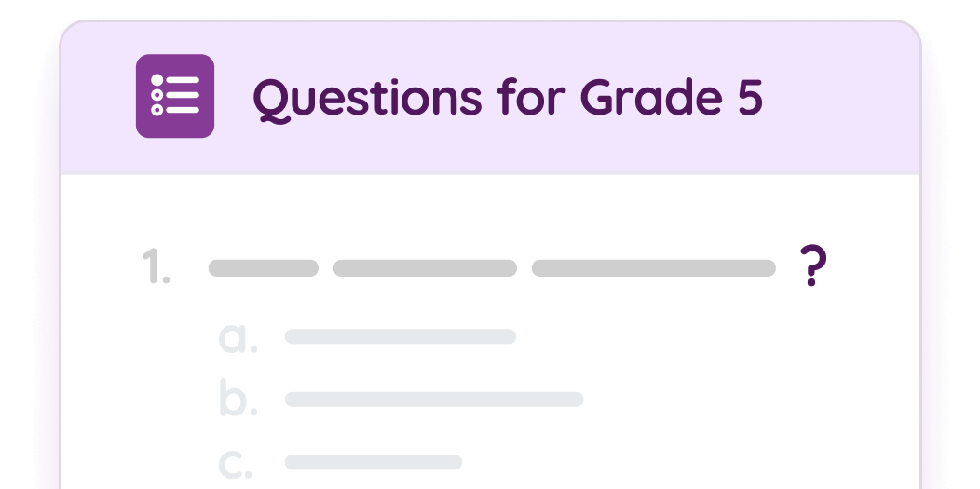Select answer option letter "b."
The image size is (980, 489).
click(238, 399)
